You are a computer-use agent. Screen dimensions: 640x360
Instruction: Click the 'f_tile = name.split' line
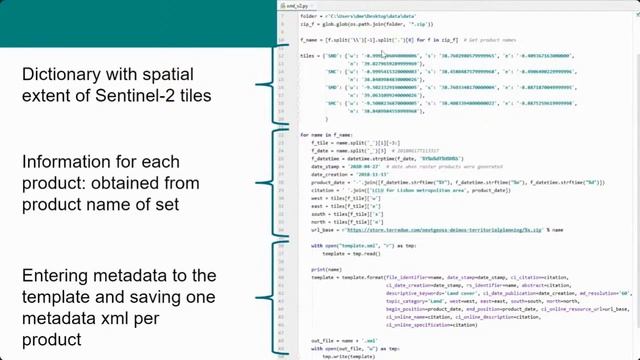(356, 143)
